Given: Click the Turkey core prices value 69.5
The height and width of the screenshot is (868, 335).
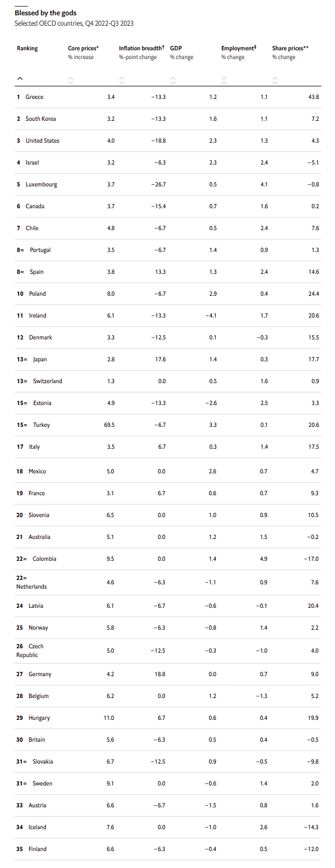Looking at the screenshot, I should 108,425.
